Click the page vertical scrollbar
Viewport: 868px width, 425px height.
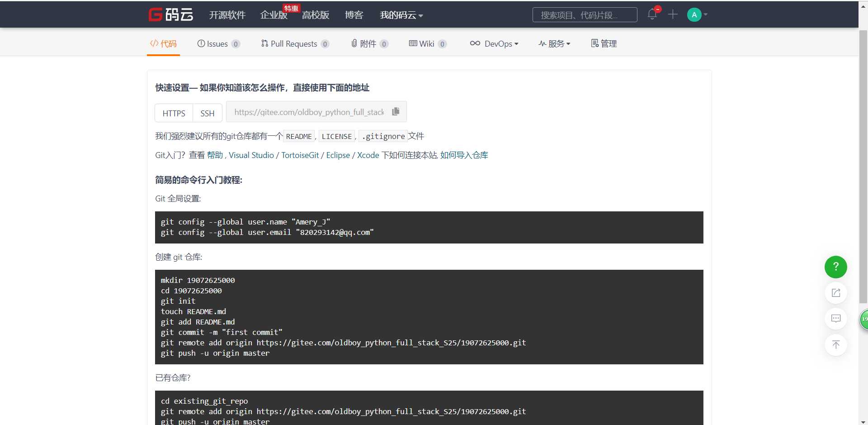point(863,167)
